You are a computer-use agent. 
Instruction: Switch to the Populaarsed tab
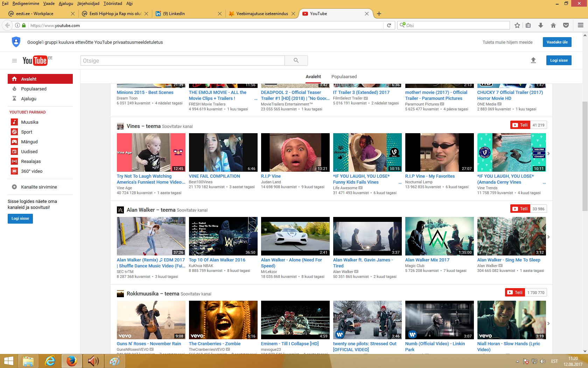tap(344, 77)
